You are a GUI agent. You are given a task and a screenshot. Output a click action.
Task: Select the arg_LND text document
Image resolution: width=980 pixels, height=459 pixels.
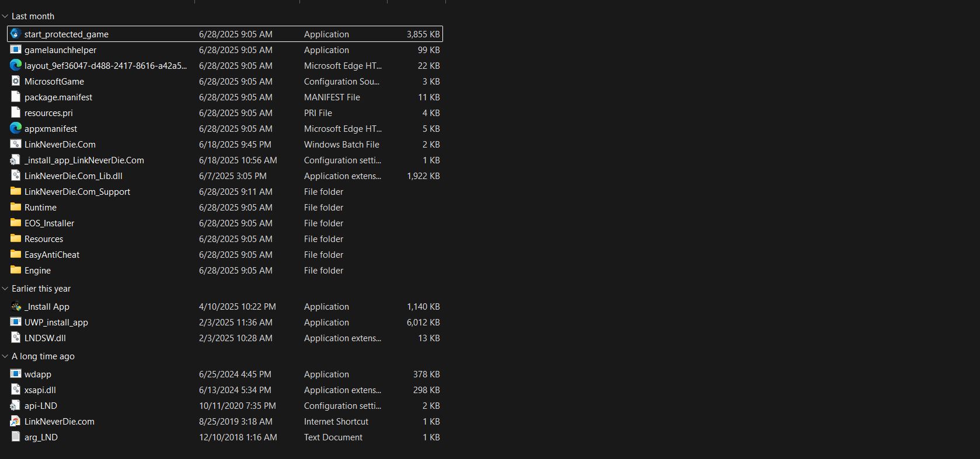[x=41, y=437]
